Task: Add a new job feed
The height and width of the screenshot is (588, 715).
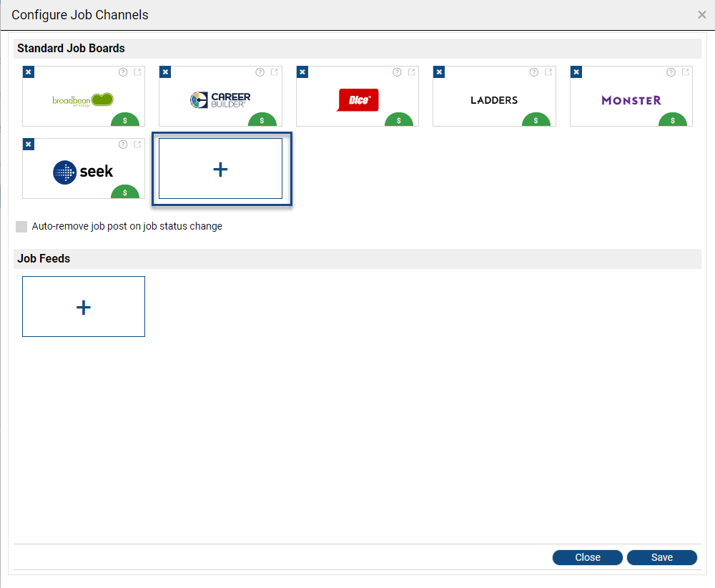Action: tap(84, 307)
